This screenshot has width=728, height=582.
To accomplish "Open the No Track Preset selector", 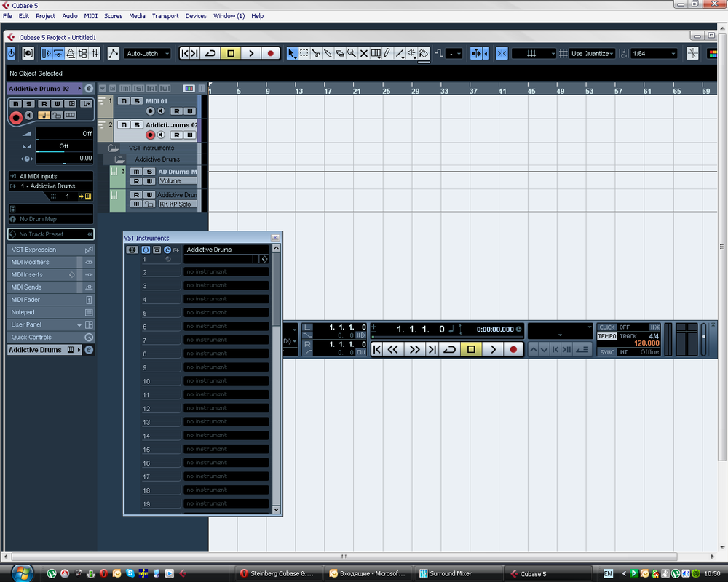I will click(x=51, y=234).
